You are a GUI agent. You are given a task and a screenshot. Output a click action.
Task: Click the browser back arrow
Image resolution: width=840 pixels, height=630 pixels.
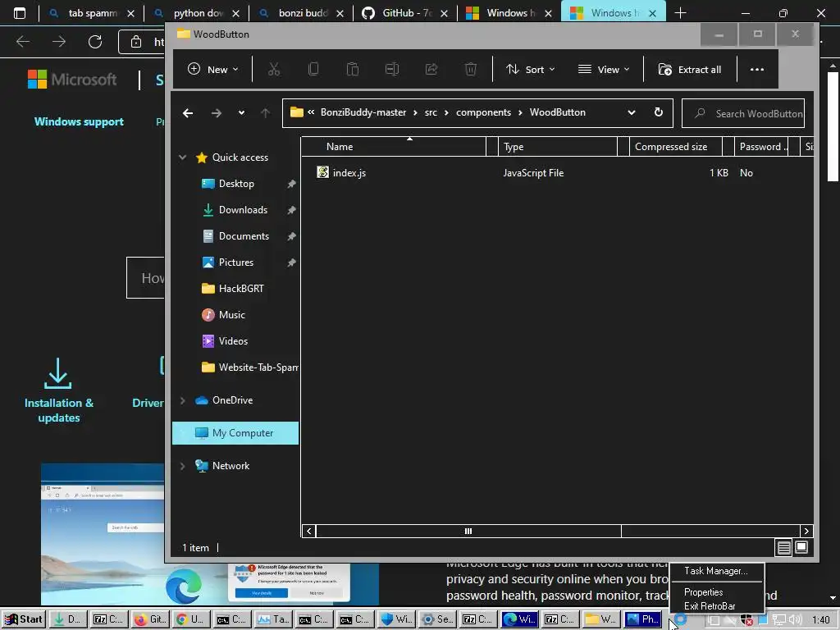coord(23,41)
